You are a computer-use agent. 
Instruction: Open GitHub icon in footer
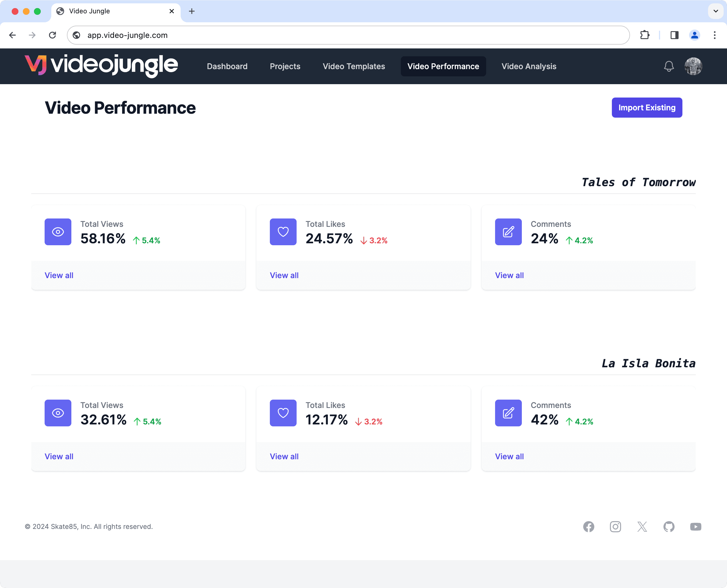[x=669, y=527]
